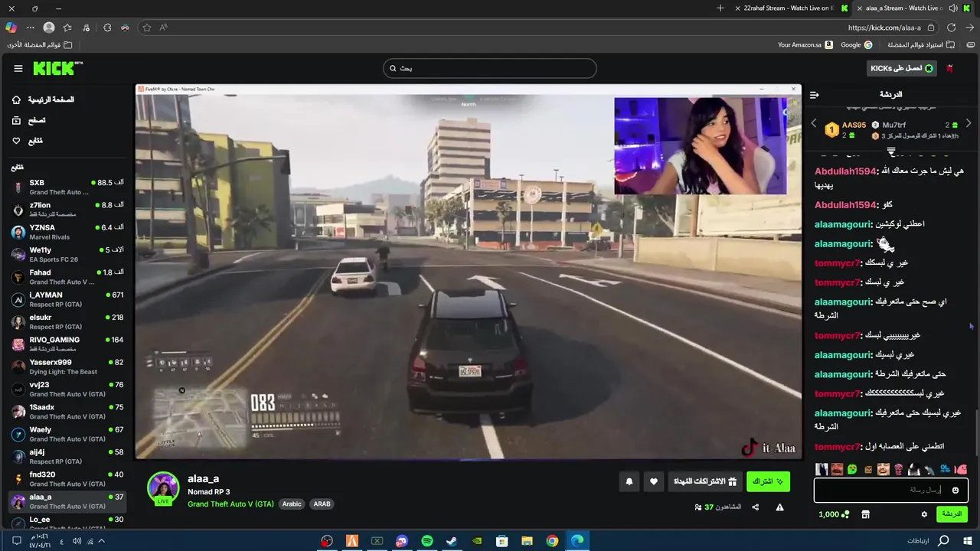The image size is (980, 551).
Task: Report the stream with warning icon
Action: pos(779,507)
